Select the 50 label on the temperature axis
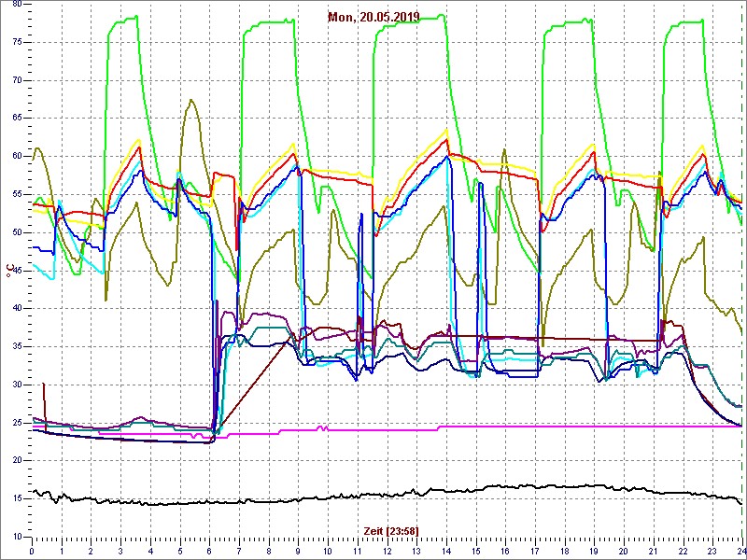Screen dimensions: 747x560 [17, 232]
